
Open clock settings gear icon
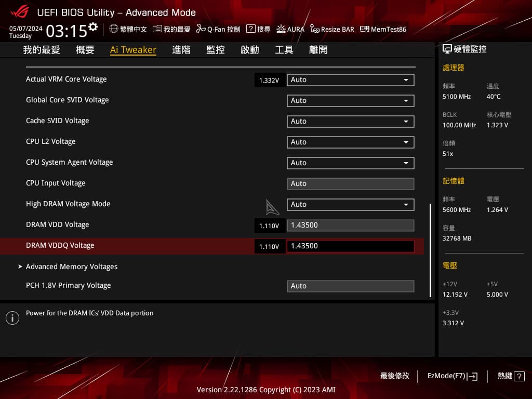93,27
